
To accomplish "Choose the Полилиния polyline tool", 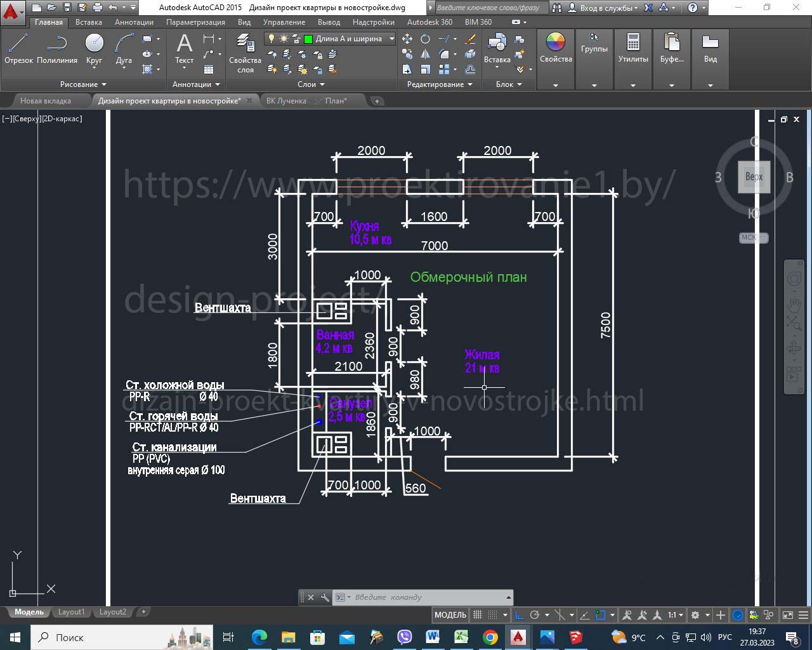I will click(x=57, y=48).
